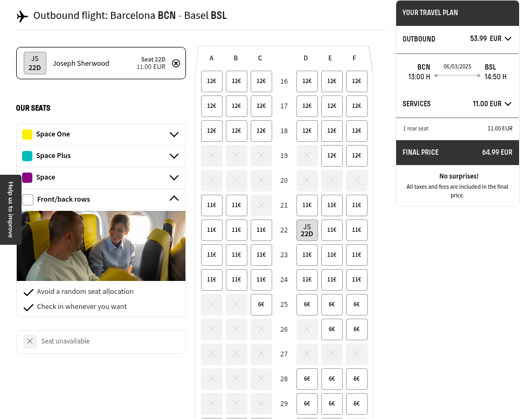Viewport: 532px width, 419px height.
Task: Choose seat 21A at 11€
Action: 212,205
